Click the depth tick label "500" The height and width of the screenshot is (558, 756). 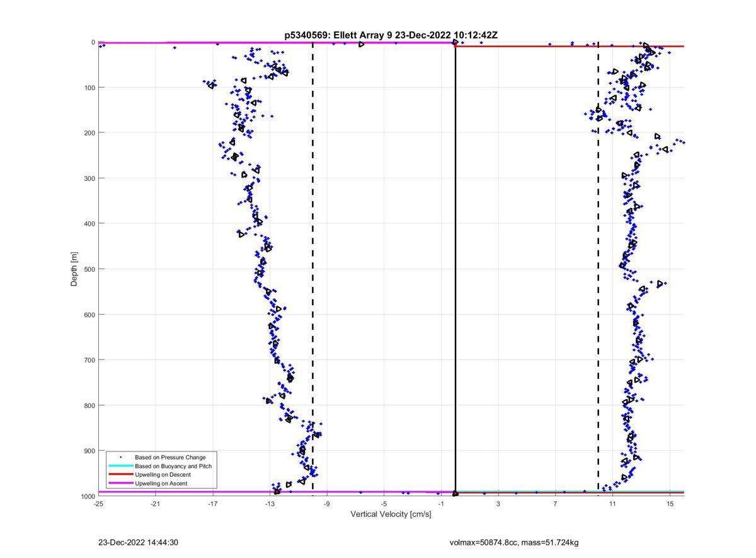coord(89,269)
